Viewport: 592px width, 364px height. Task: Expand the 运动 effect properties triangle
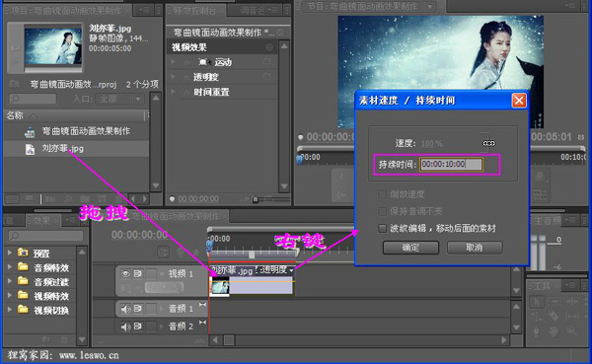pos(174,62)
